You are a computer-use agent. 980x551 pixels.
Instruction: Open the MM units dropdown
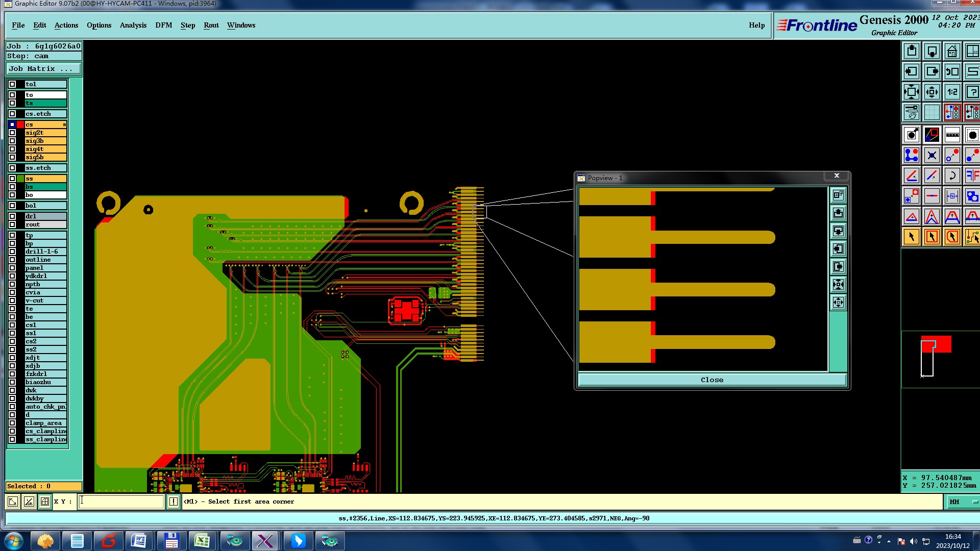click(963, 502)
